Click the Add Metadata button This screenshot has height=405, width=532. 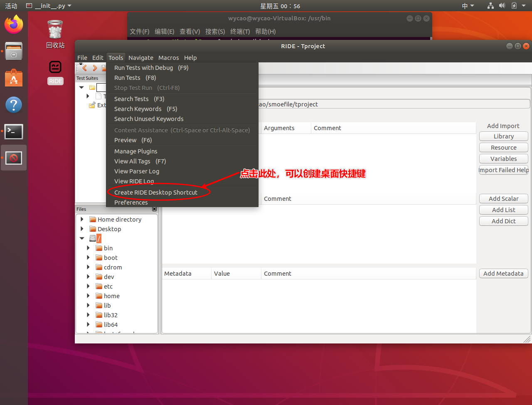tap(503, 274)
